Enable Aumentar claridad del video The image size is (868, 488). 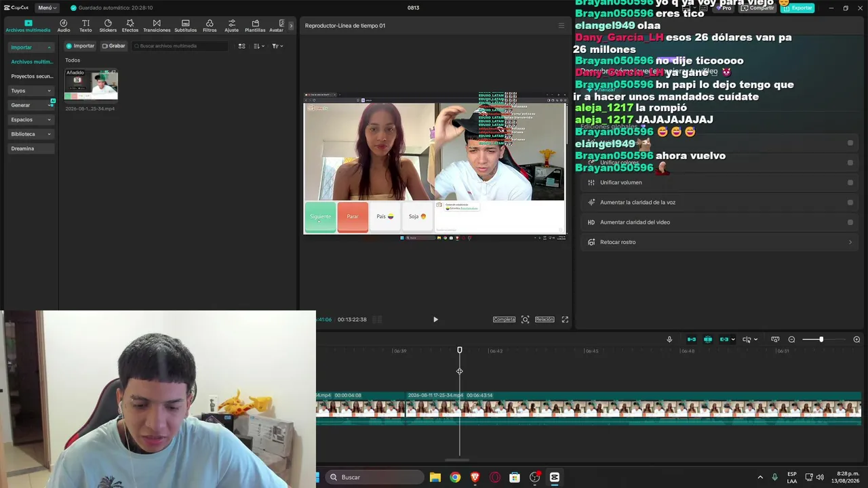coord(850,222)
